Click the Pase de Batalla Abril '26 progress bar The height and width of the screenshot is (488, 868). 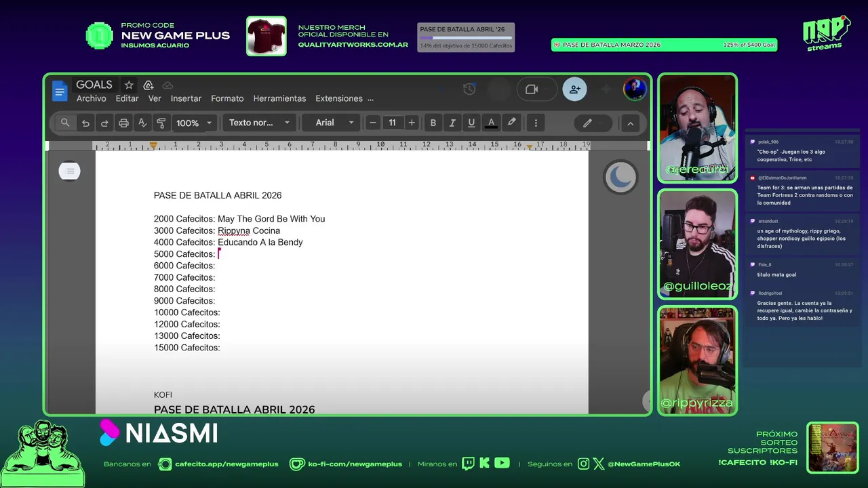(x=466, y=37)
